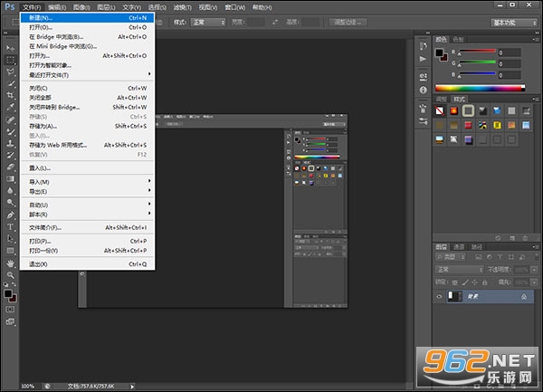Open the layer filter 类型 dropdown
This screenshot has width=543, height=392.
tap(450, 257)
